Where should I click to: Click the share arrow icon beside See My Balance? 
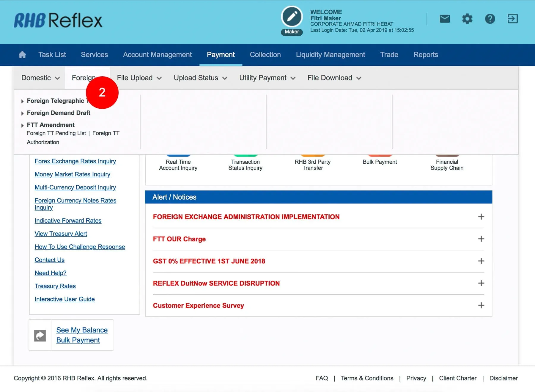coord(40,336)
